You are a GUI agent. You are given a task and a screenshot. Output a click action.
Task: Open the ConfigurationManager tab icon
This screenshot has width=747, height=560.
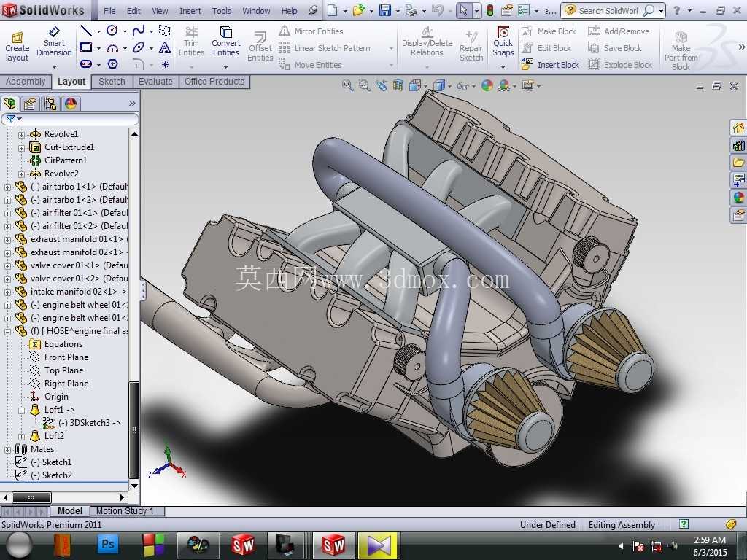click(50, 104)
